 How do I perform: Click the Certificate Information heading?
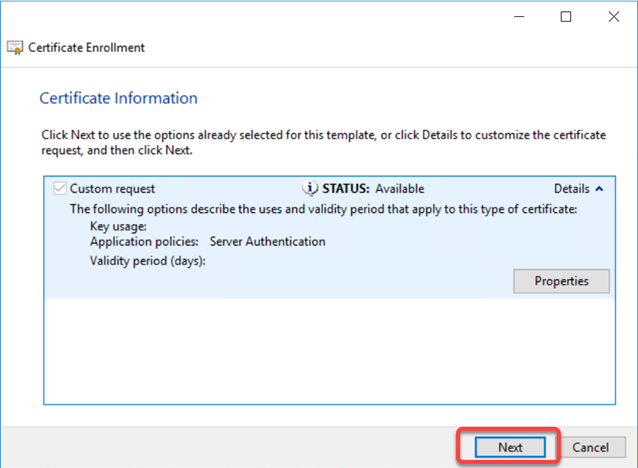click(x=118, y=98)
